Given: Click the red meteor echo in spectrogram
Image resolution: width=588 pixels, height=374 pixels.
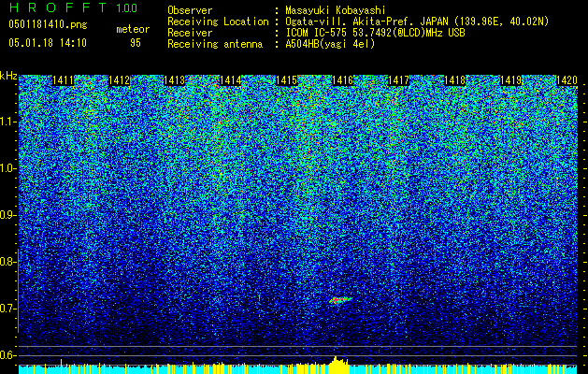Looking at the screenshot, I should coord(340,300).
